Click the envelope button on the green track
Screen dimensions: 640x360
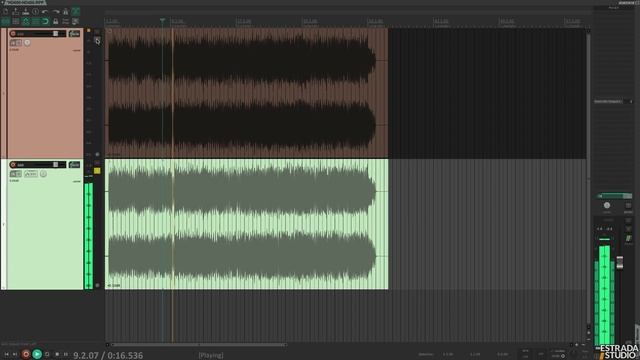click(x=31, y=174)
